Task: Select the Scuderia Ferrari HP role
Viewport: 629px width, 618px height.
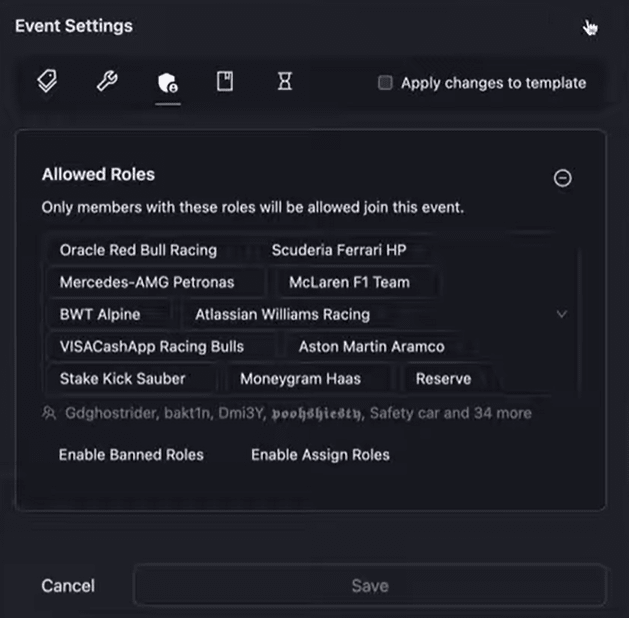Action: [339, 250]
